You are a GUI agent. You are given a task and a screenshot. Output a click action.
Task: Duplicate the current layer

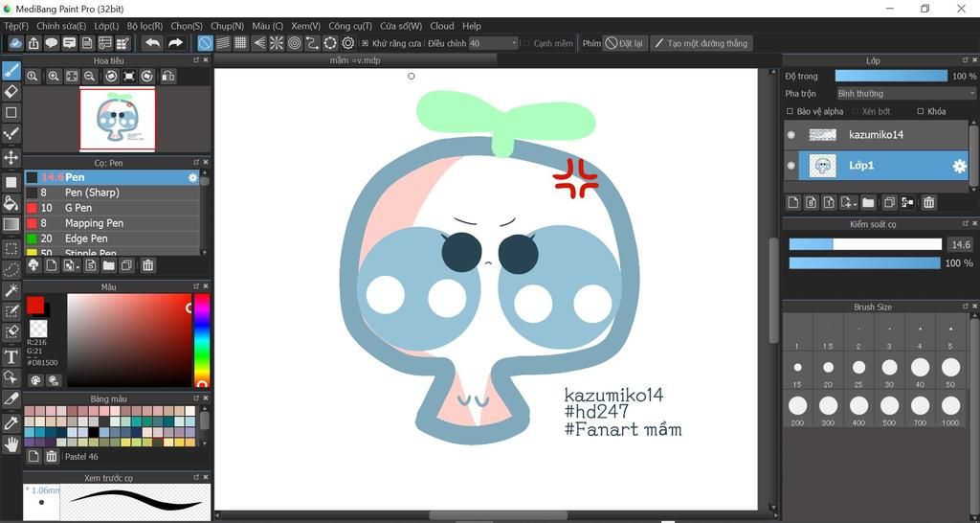889,202
